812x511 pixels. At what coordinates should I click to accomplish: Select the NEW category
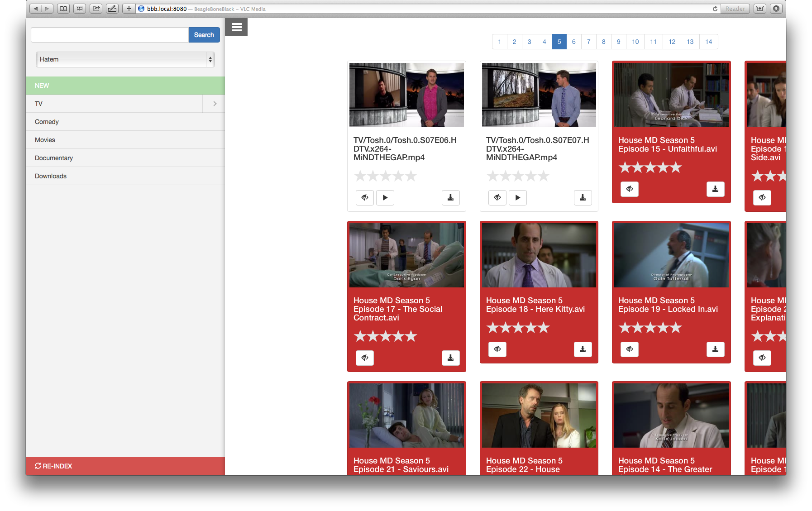[125, 86]
